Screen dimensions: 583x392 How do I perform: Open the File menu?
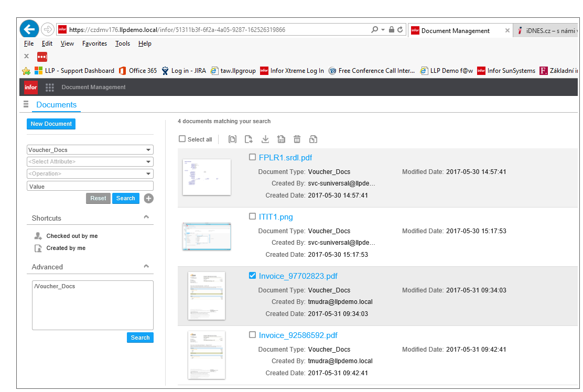pos(28,43)
